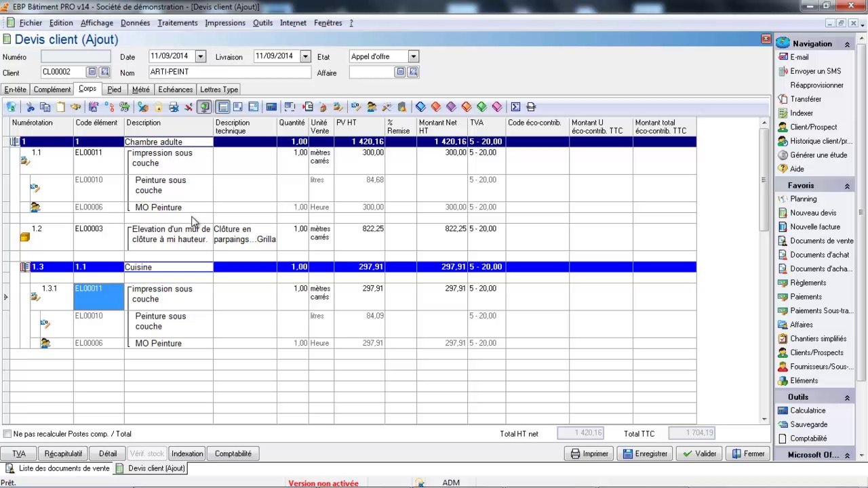Click the Valider button
Image resolution: width=868 pixels, height=488 pixels.
click(x=699, y=453)
